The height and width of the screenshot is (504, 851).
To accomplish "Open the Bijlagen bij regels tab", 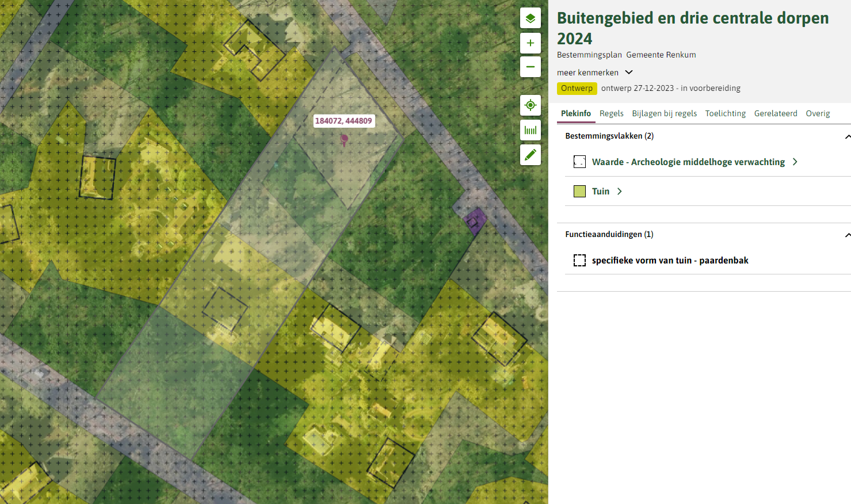I will click(x=665, y=113).
